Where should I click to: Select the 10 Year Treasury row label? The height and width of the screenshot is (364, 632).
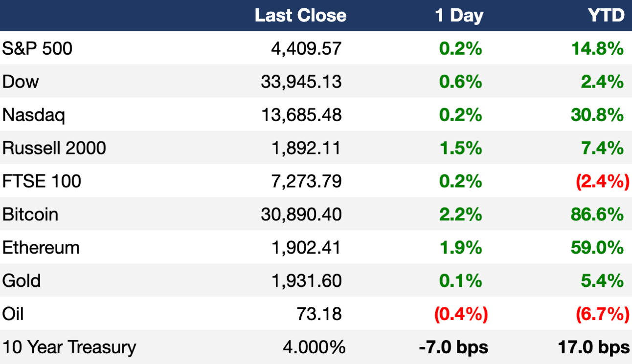coord(69,347)
